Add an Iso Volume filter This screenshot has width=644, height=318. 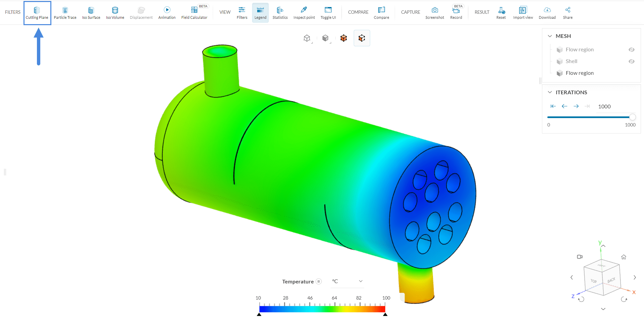(x=115, y=13)
